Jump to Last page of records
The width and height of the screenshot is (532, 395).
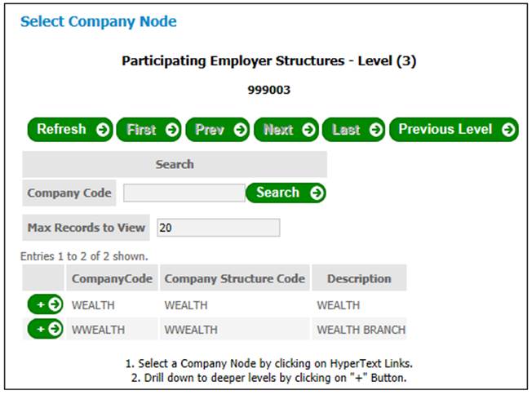pyautogui.click(x=354, y=130)
